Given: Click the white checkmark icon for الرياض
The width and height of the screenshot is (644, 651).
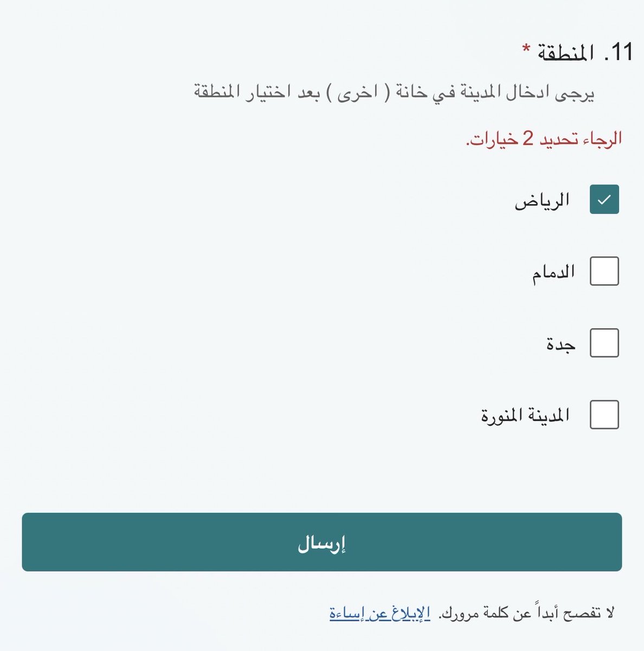Looking at the screenshot, I should 604,200.
